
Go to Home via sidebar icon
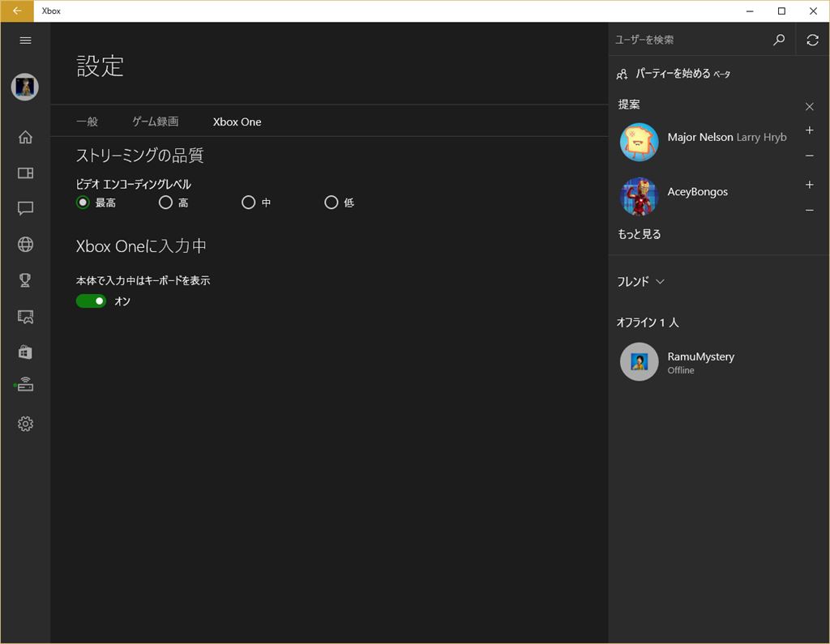point(25,138)
